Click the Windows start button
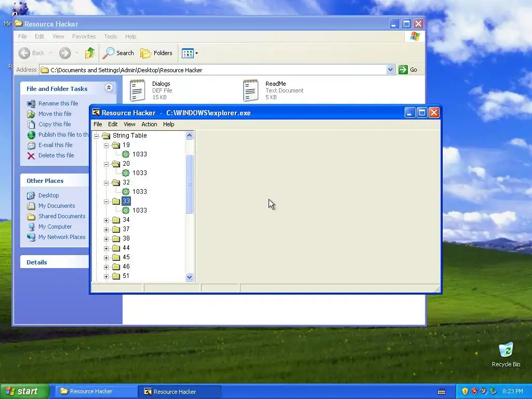This screenshot has width=532, height=399. 25,392
